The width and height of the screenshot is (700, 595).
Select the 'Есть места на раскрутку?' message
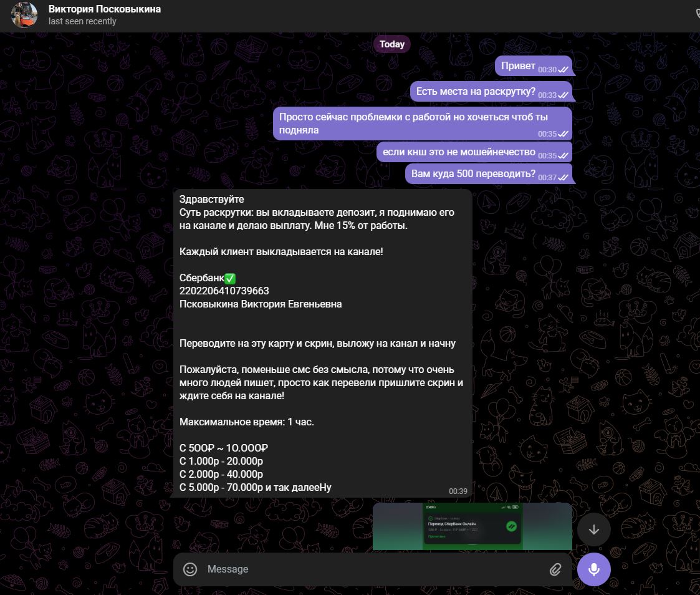point(491,92)
